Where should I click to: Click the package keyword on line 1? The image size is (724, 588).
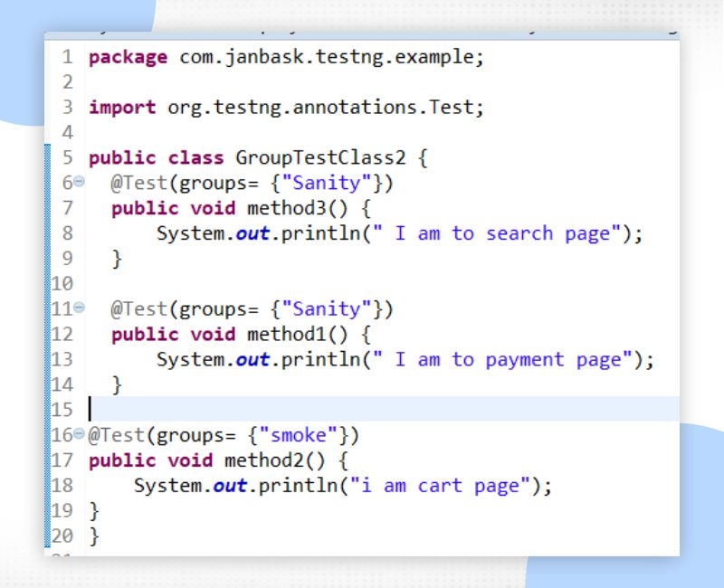click(128, 57)
